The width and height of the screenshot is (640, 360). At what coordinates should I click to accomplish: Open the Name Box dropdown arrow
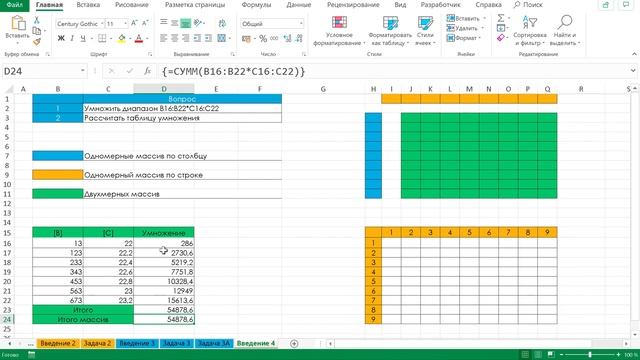pyautogui.click(x=83, y=71)
